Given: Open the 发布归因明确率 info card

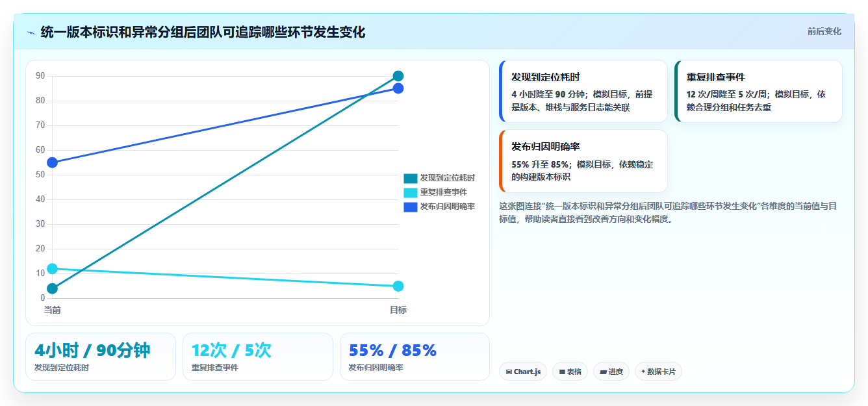Looking at the screenshot, I should [583, 161].
